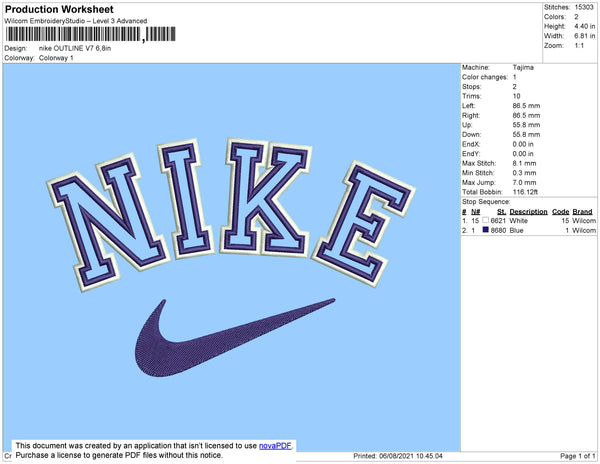Click the 'Color changes:' label

(485, 77)
